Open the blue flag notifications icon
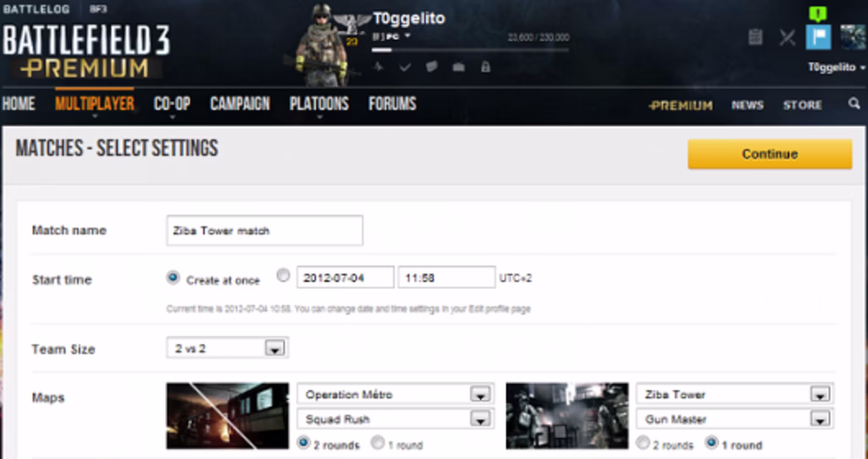Image resolution: width=868 pixels, height=459 pixels. (x=818, y=37)
